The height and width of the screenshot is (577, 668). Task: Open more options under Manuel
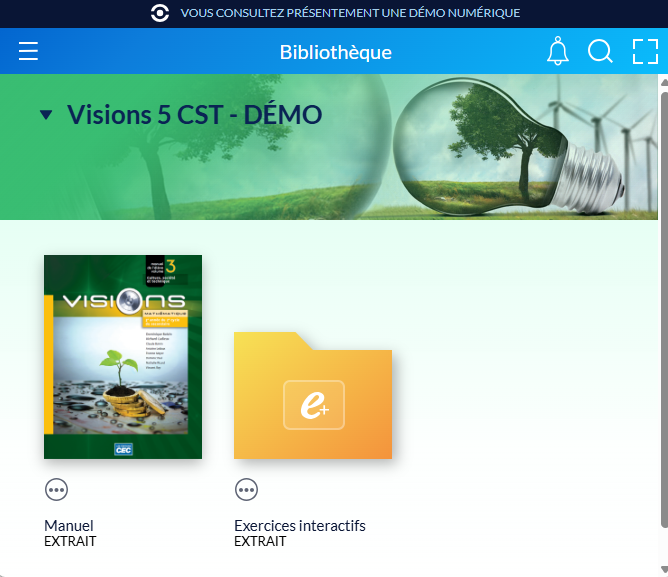point(57,489)
